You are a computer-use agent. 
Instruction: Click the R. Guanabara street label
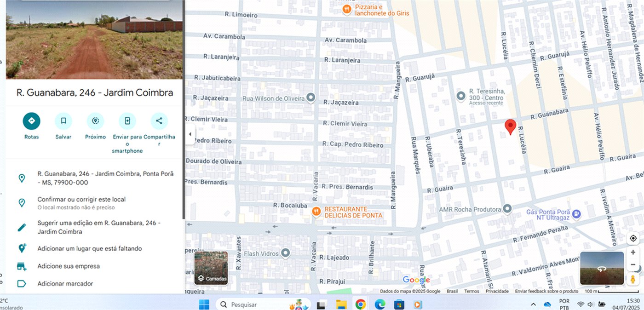549,114
